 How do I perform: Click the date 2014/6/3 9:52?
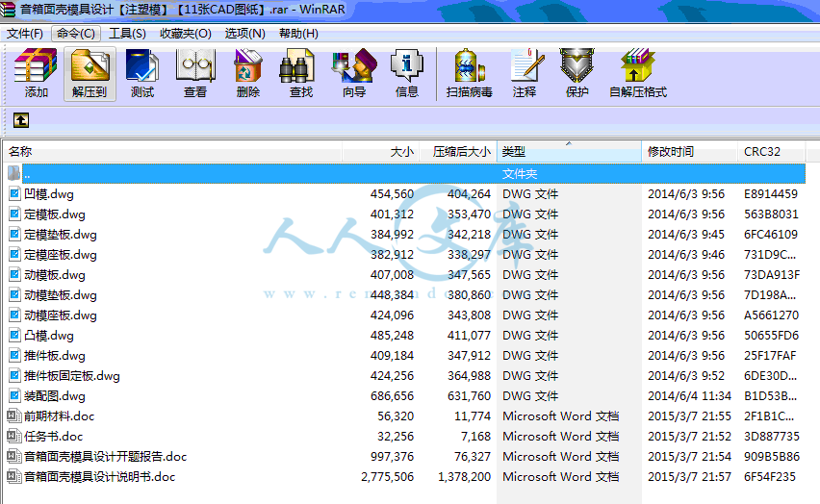click(x=686, y=376)
